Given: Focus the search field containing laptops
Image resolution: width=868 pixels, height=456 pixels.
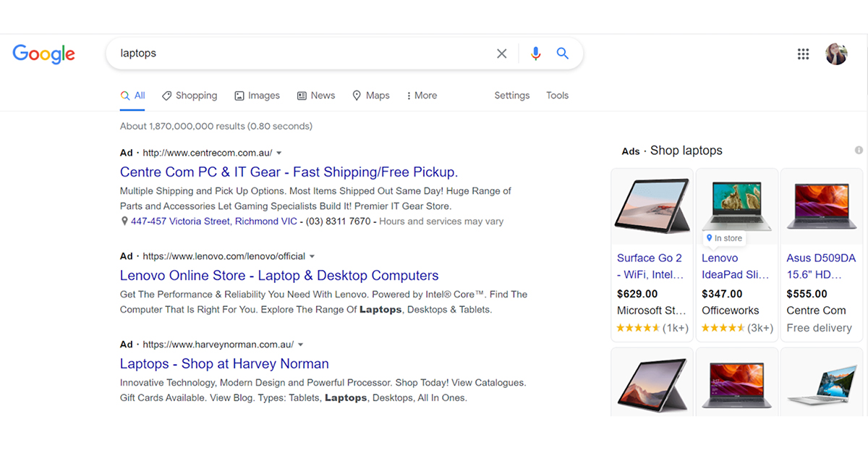Looking at the screenshot, I should click(304, 54).
